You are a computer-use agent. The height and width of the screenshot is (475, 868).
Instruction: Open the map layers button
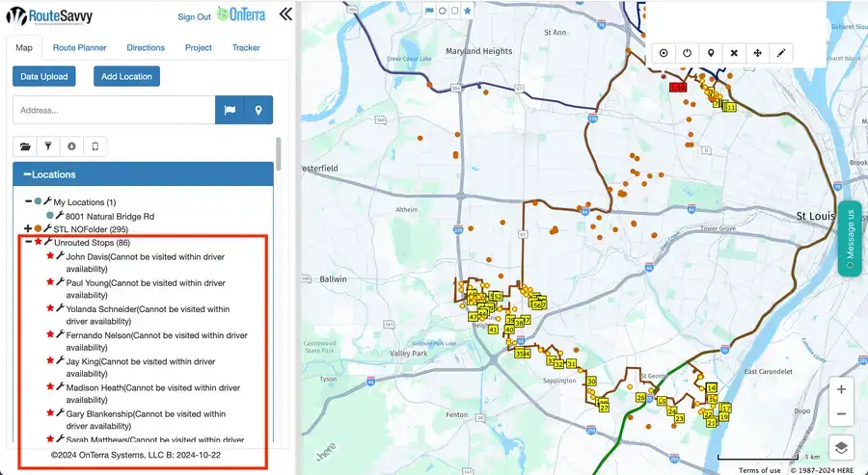click(841, 447)
